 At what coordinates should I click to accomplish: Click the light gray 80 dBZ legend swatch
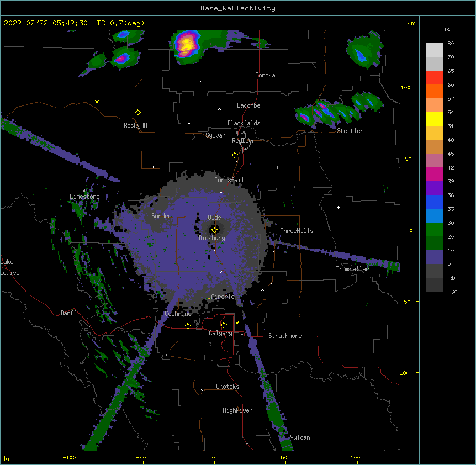(x=434, y=50)
